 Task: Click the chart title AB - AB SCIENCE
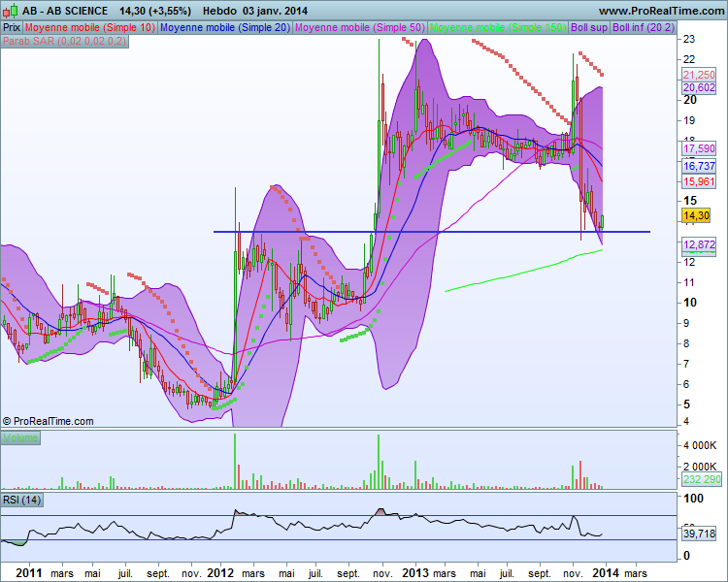click(x=65, y=11)
